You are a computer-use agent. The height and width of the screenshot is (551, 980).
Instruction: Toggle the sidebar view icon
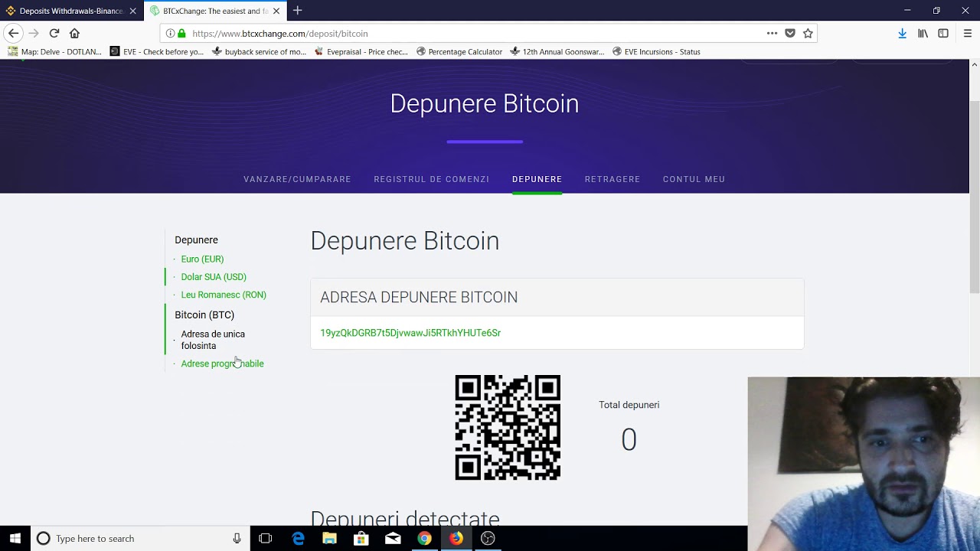coord(943,33)
